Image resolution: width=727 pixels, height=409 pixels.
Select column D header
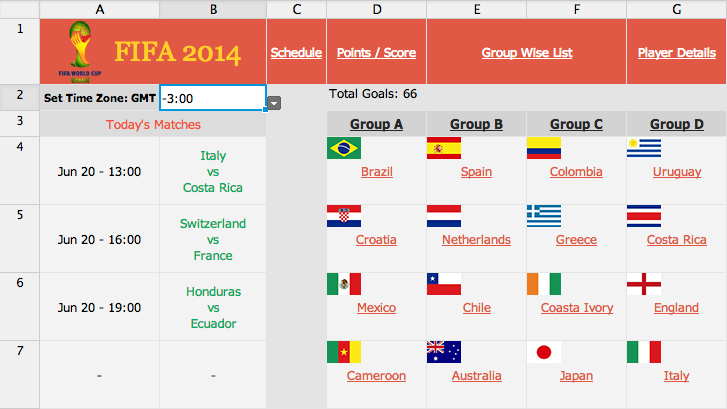pyautogui.click(x=376, y=9)
